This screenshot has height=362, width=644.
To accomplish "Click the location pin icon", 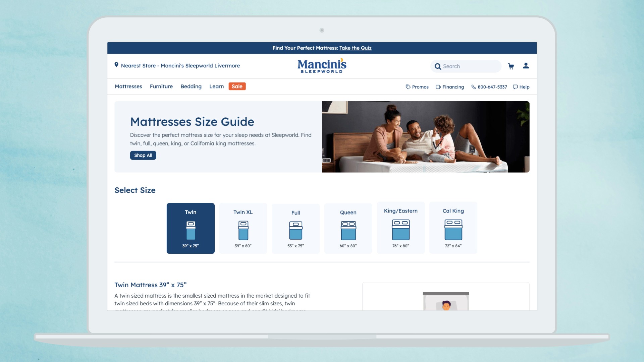I will point(116,65).
